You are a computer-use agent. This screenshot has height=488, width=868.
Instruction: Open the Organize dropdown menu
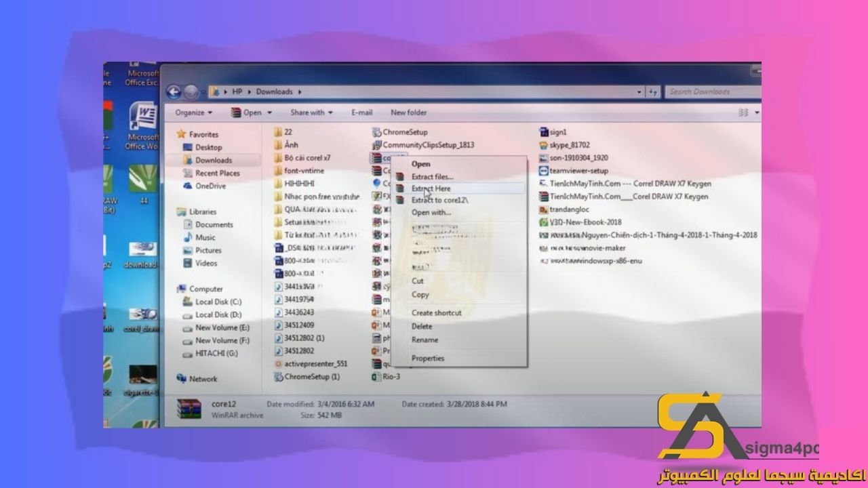(x=193, y=113)
